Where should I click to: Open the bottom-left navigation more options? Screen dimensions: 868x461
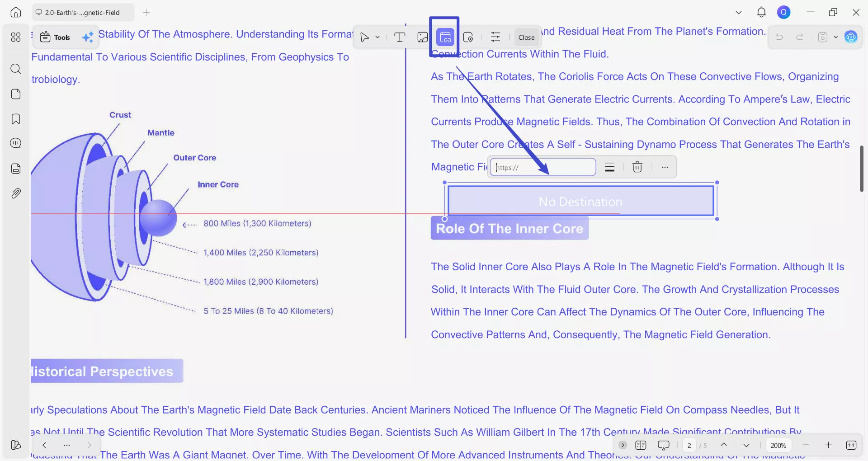point(67,445)
